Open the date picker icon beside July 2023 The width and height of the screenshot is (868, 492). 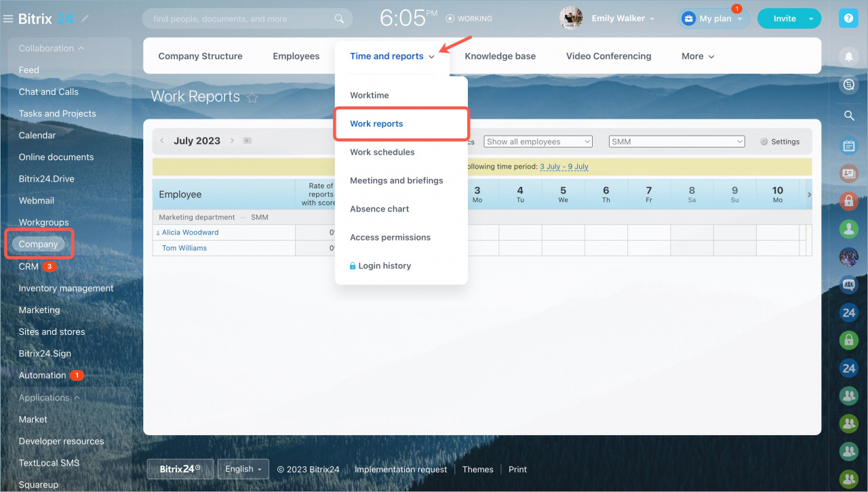tap(248, 141)
